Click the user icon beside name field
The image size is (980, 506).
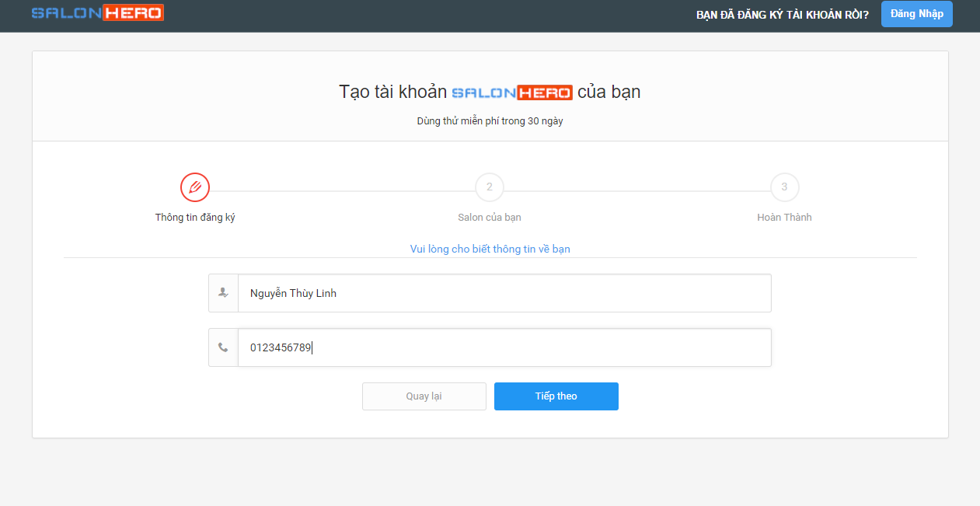(224, 293)
